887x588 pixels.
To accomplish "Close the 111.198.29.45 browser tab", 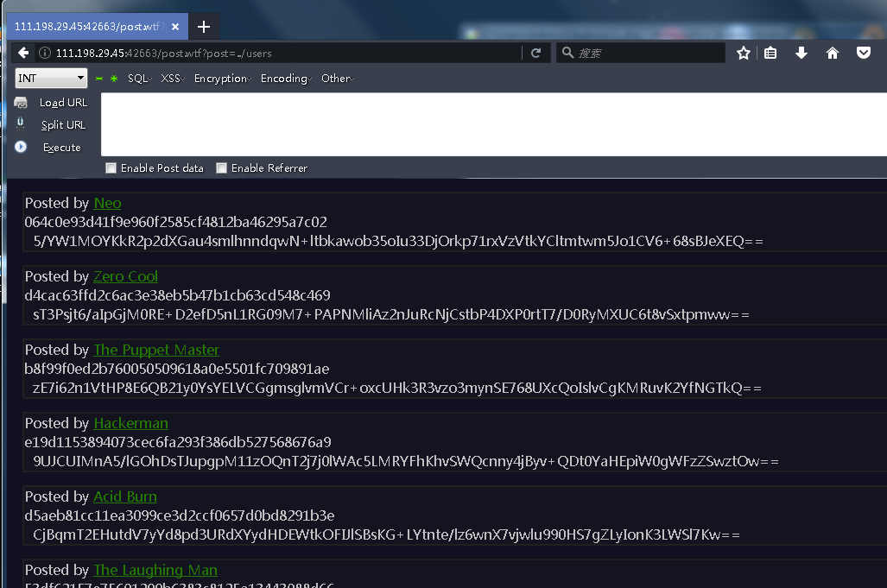I will point(175,27).
